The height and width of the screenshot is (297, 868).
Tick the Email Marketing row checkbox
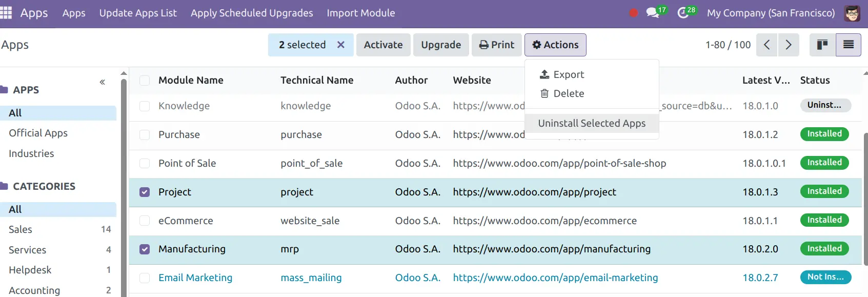145,278
